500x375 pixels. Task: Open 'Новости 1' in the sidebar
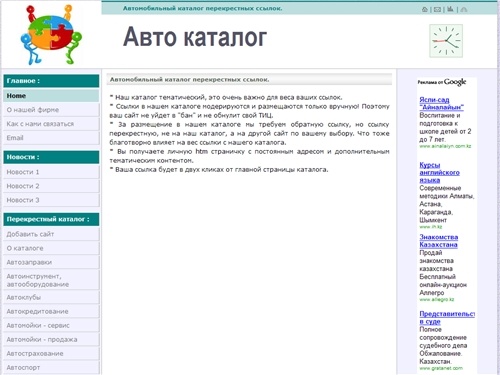pyautogui.click(x=51, y=172)
